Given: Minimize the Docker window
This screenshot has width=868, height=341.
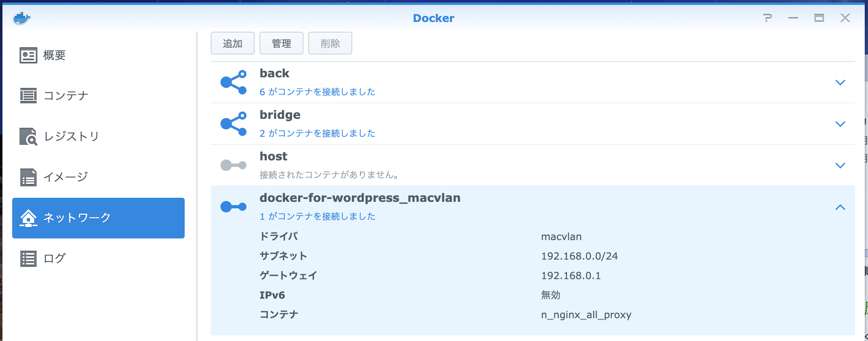Looking at the screenshot, I should (793, 18).
